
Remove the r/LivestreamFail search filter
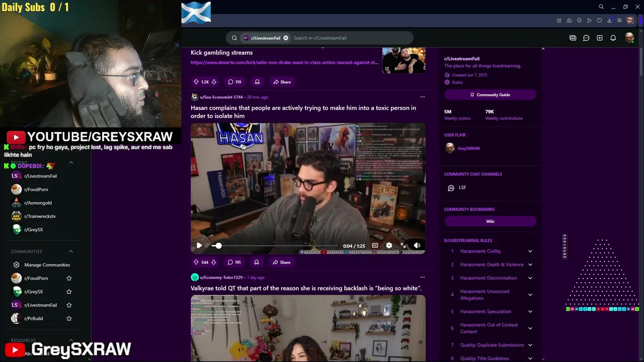tap(286, 38)
